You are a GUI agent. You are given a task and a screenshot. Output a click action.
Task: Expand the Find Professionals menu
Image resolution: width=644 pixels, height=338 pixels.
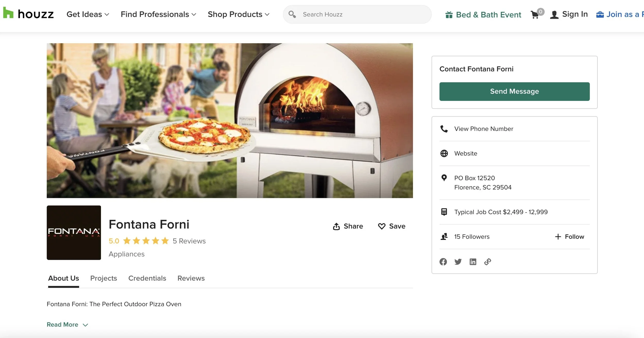pyautogui.click(x=158, y=14)
